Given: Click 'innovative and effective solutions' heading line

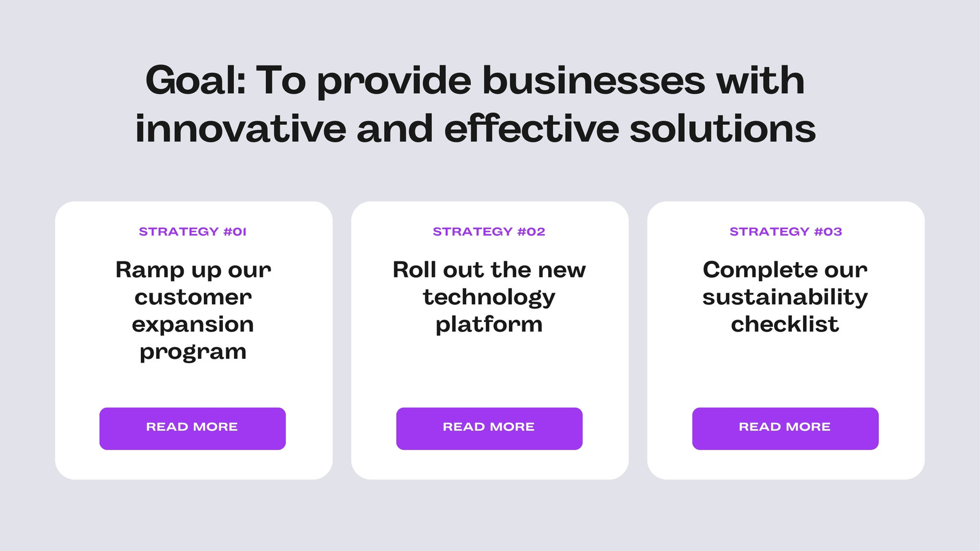Looking at the screenshot, I should click(475, 129).
